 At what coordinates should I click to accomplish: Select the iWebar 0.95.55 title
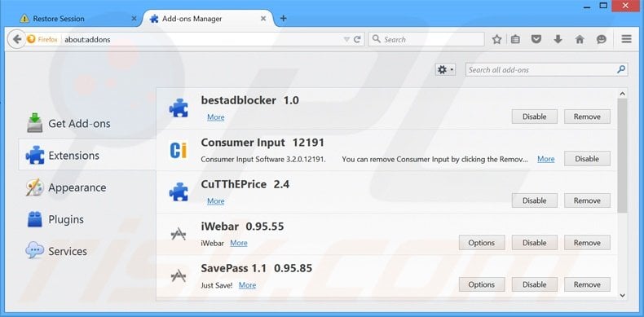(x=242, y=227)
